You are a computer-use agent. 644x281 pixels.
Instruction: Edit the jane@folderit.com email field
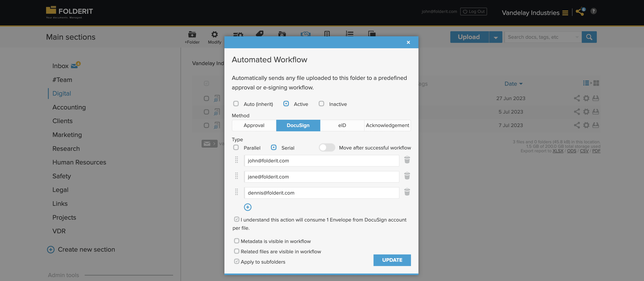pos(321,177)
